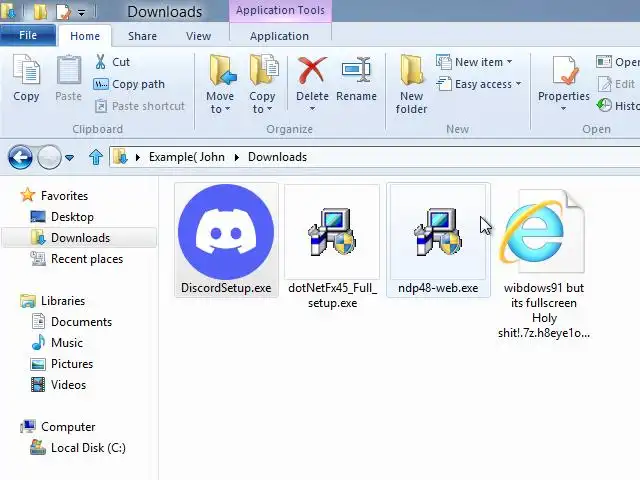The height and width of the screenshot is (480, 640).
Task: Click the DiscordSetup.exe file name
Action: [226, 288]
